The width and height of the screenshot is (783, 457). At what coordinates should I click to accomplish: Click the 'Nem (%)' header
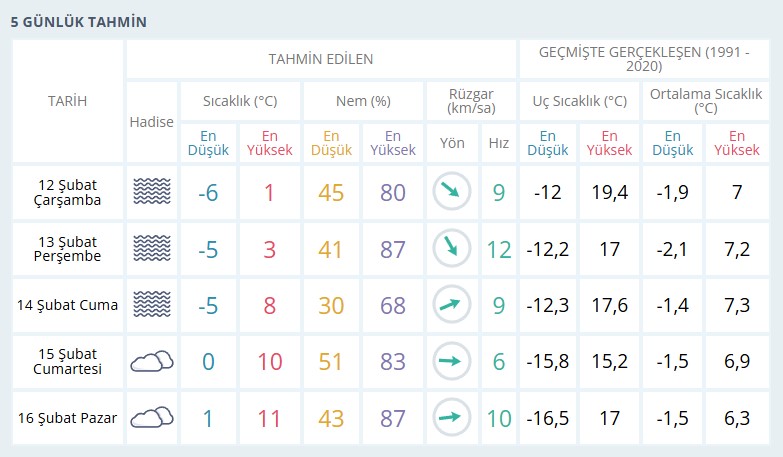(363, 101)
